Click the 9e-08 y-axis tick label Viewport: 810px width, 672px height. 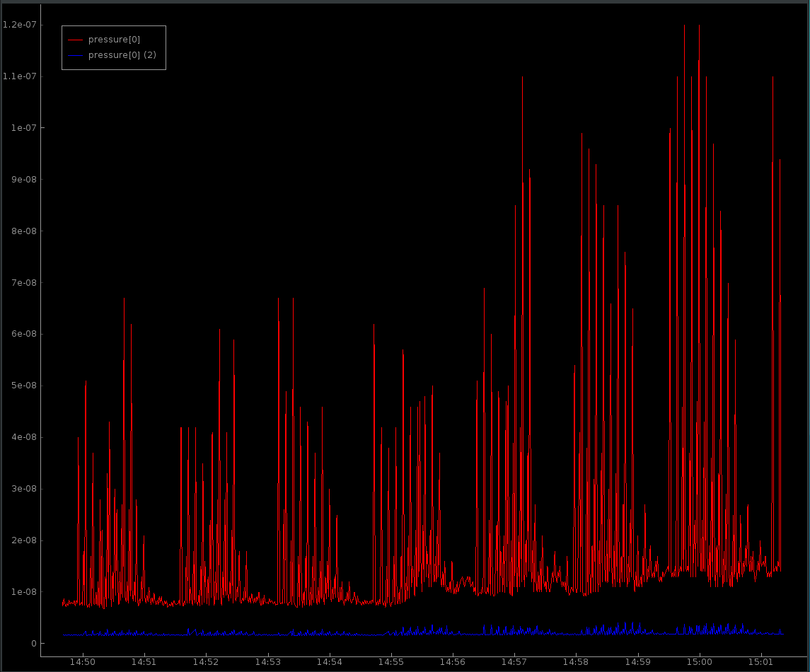(x=22, y=180)
